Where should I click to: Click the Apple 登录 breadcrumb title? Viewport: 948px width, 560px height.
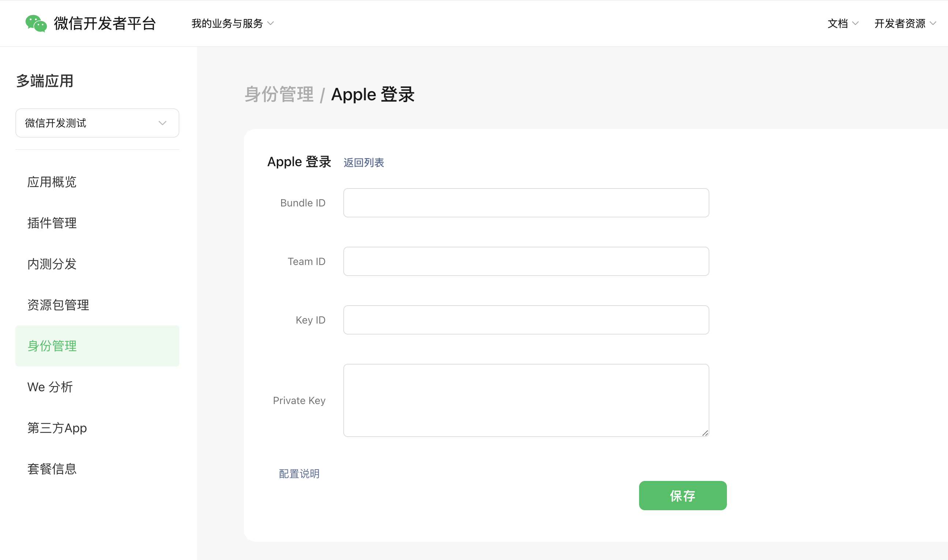click(x=373, y=94)
